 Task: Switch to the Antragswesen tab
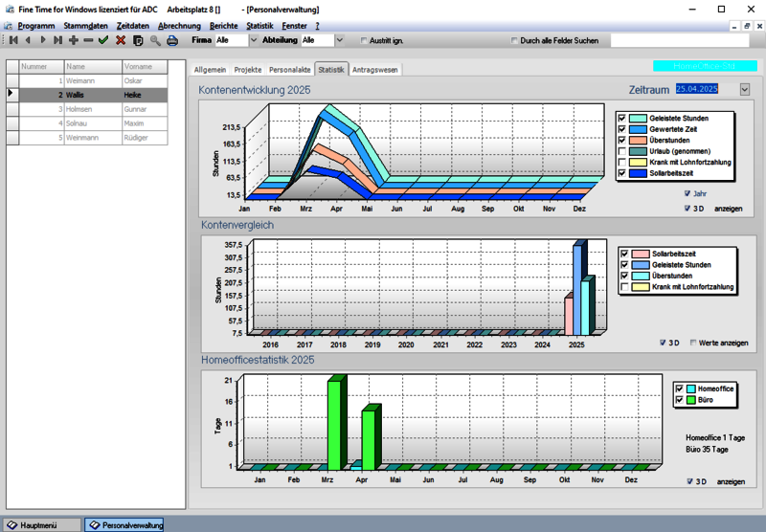click(374, 70)
